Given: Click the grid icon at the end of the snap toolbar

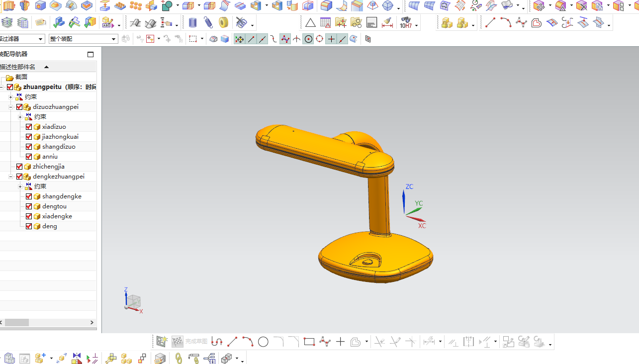Looking at the screenshot, I should point(368,39).
